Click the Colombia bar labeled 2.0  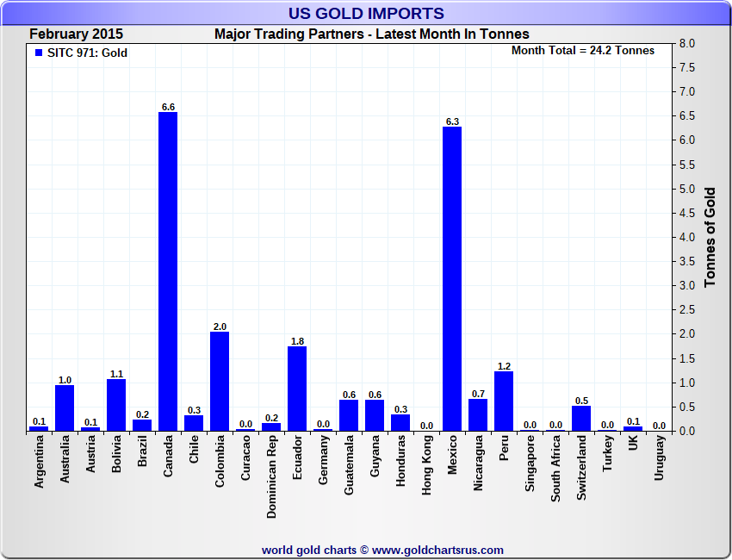[x=220, y=381]
